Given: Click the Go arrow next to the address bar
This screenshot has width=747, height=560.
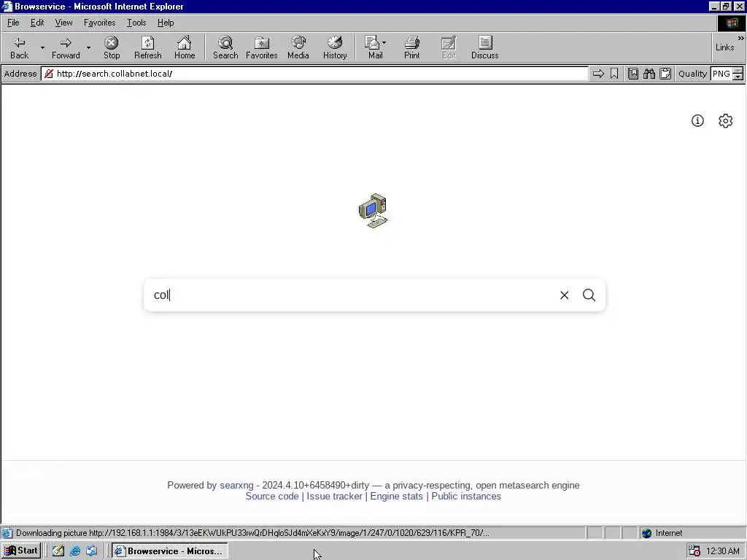Looking at the screenshot, I should pyautogui.click(x=598, y=74).
